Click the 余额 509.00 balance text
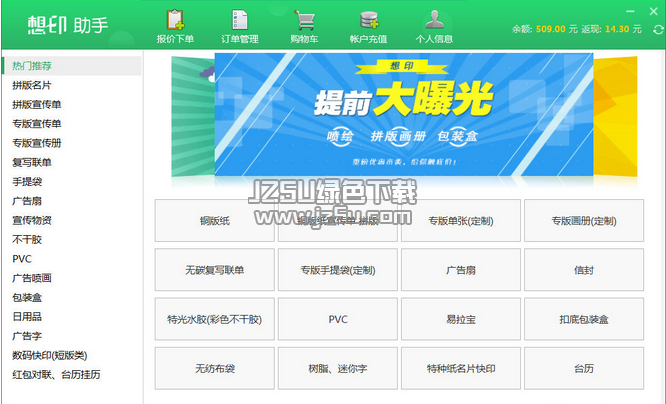666x404 pixels. [545, 29]
